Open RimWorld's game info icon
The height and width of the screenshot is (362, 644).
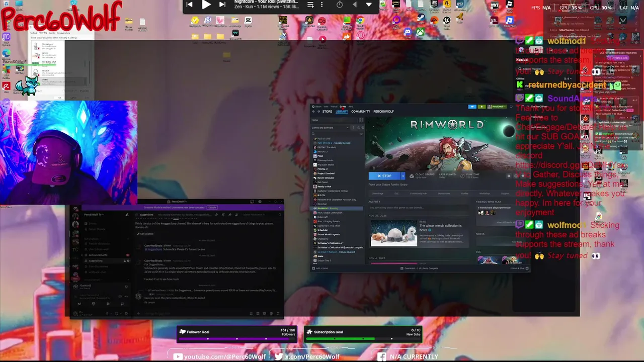[516, 176]
